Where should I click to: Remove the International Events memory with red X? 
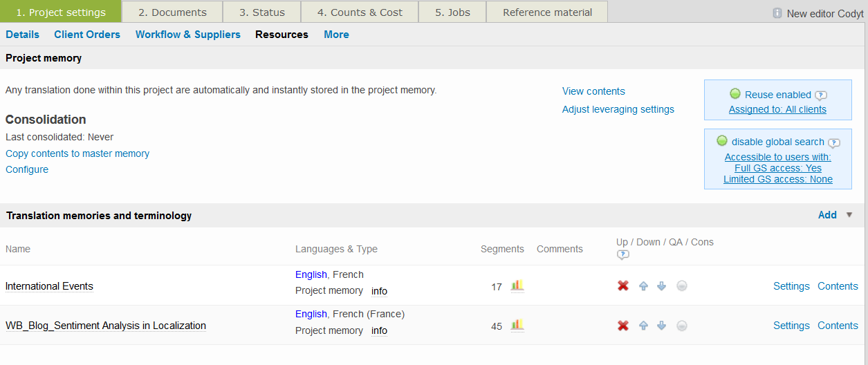pos(623,286)
